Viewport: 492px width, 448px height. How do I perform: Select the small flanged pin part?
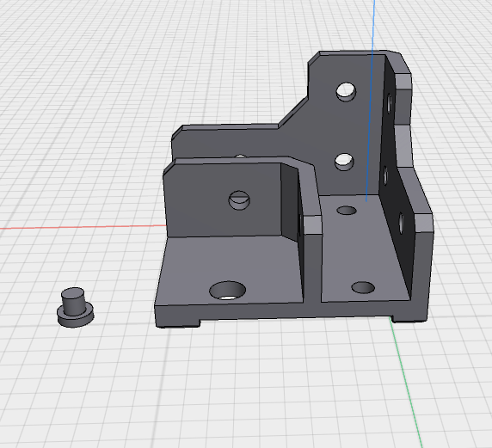pyautogui.click(x=76, y=308)
